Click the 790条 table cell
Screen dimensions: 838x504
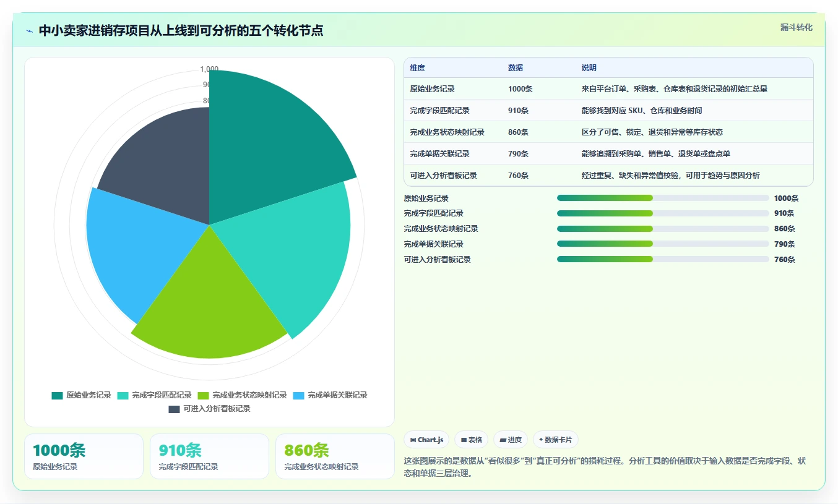pyautogui.click(x=518, y=154)
